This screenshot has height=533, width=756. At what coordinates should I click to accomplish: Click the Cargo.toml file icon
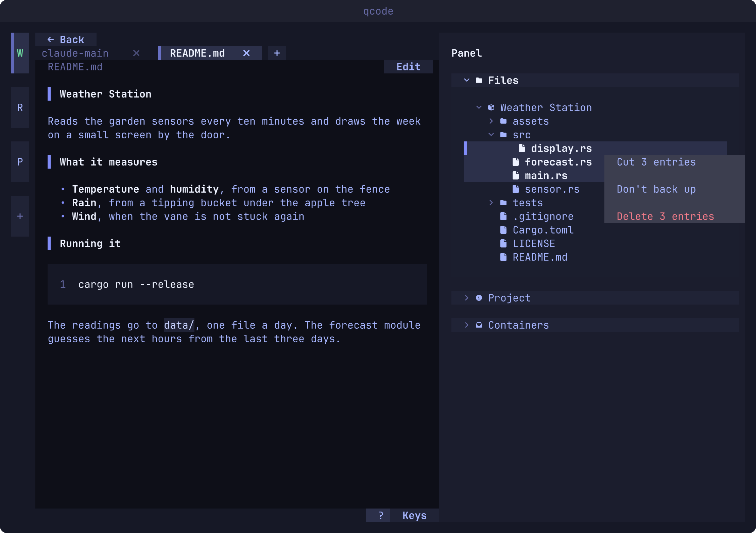[x=503, y=230]
